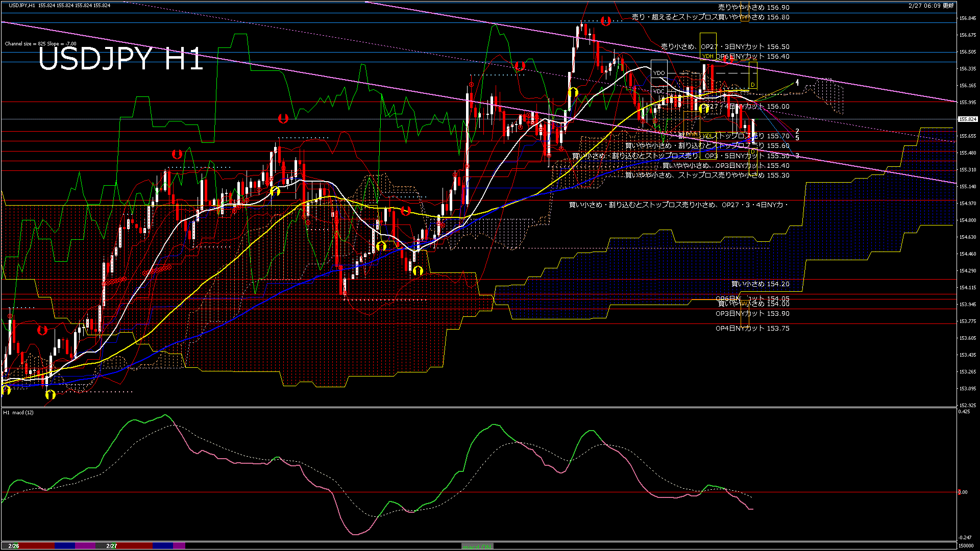Screen dimensions: 980x551
Task: Select the YDC box label
Action: tap(659, 91)
